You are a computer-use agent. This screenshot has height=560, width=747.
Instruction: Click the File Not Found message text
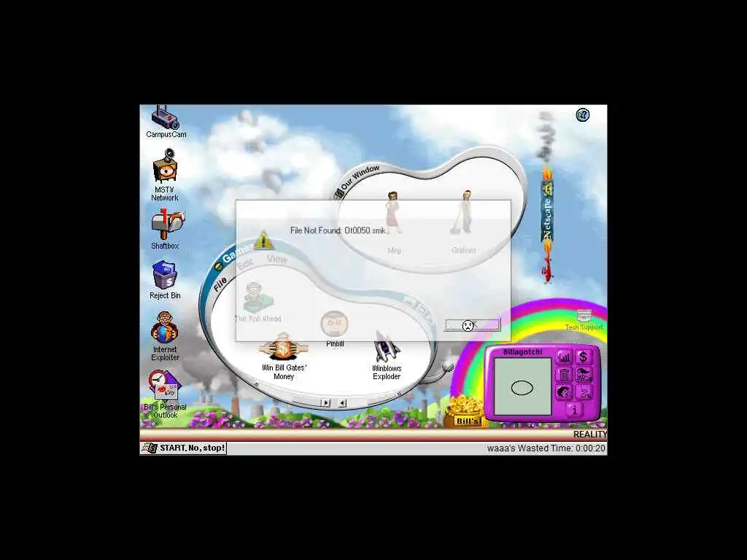click(x=338, y=230)
